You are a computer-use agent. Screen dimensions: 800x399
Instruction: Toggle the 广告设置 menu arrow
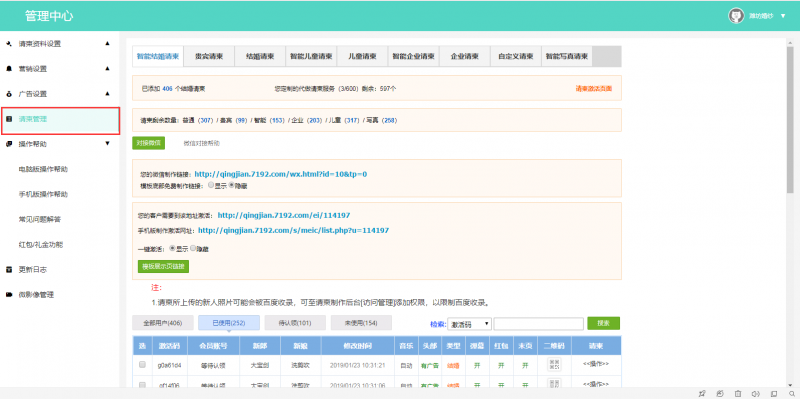coord(107,93)
